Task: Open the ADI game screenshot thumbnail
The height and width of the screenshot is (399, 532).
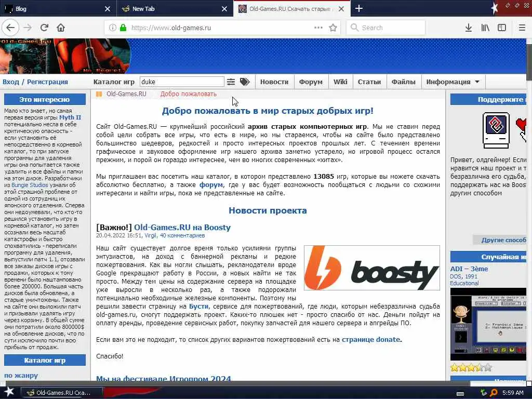Action: [488, 324]
